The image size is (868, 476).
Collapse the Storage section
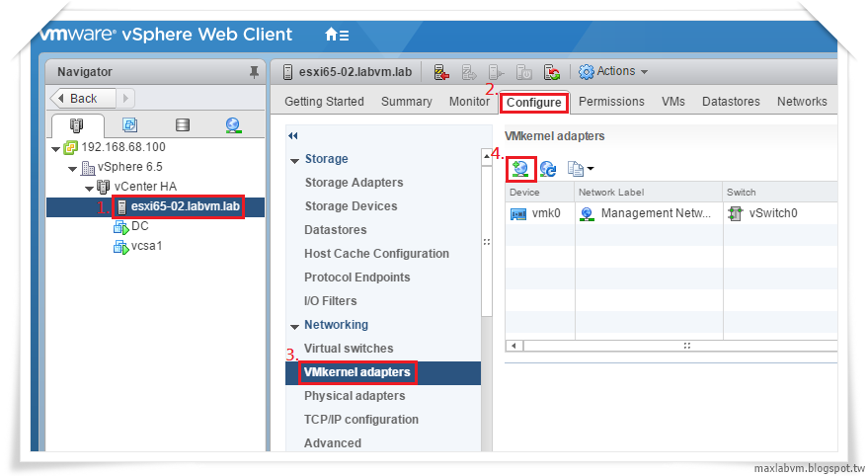coord(294,161)
